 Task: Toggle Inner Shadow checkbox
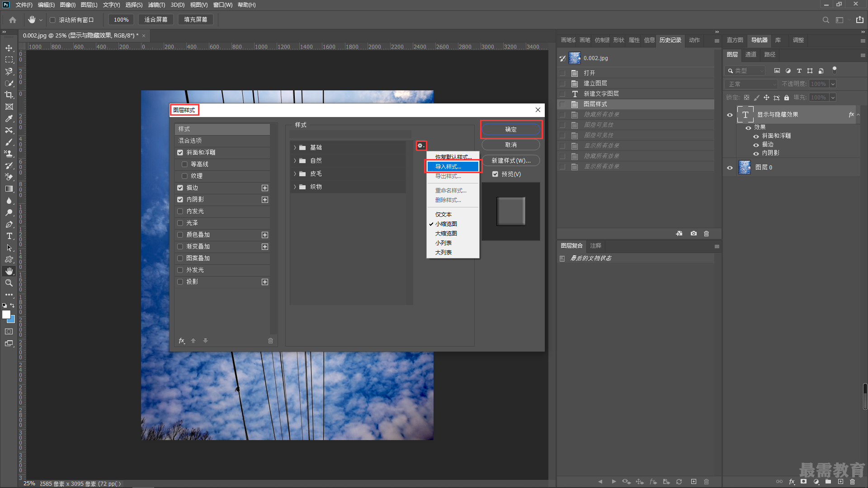tap(180, 200)
